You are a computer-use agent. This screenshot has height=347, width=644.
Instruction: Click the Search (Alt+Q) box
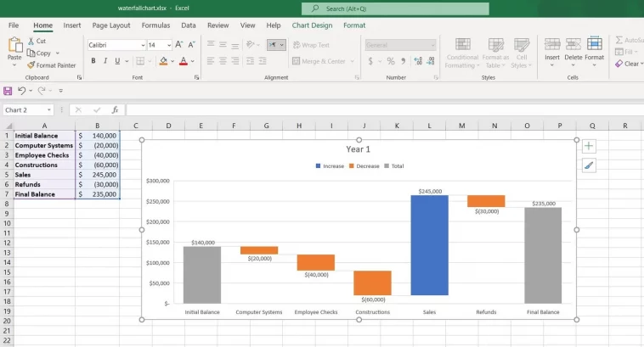coord(395,8)
